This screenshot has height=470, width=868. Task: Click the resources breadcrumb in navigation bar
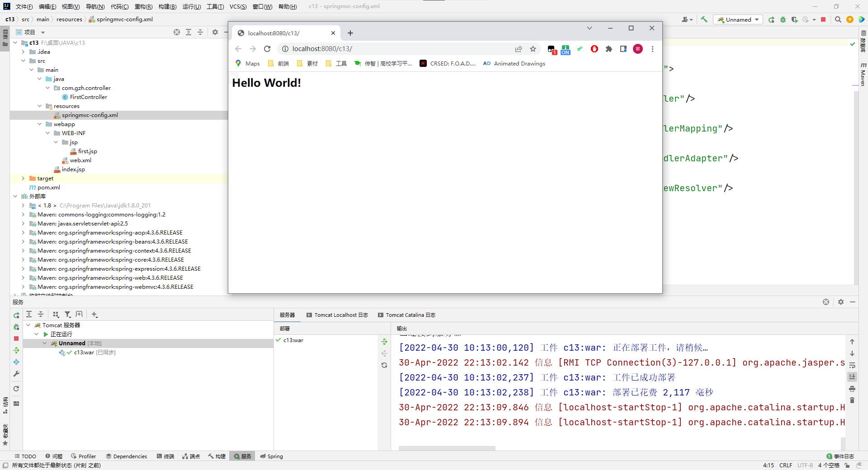pos(69,19)
